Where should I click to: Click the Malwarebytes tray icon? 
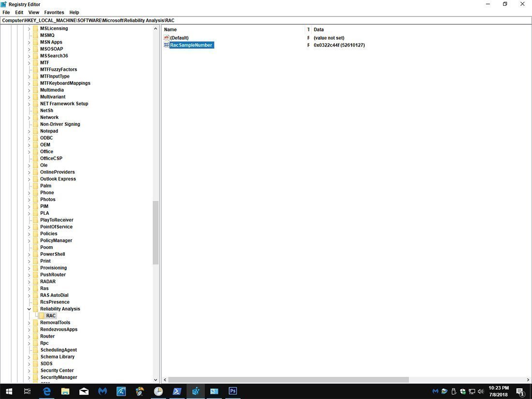tap(435, 392)
